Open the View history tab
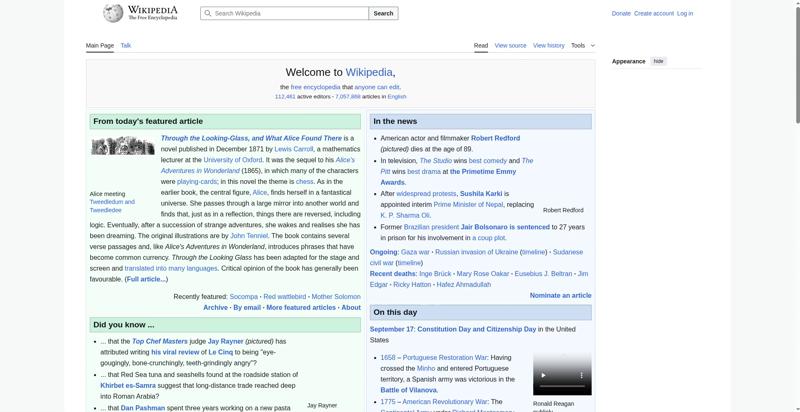The image size is (800, 412). [x=548, y=45]
